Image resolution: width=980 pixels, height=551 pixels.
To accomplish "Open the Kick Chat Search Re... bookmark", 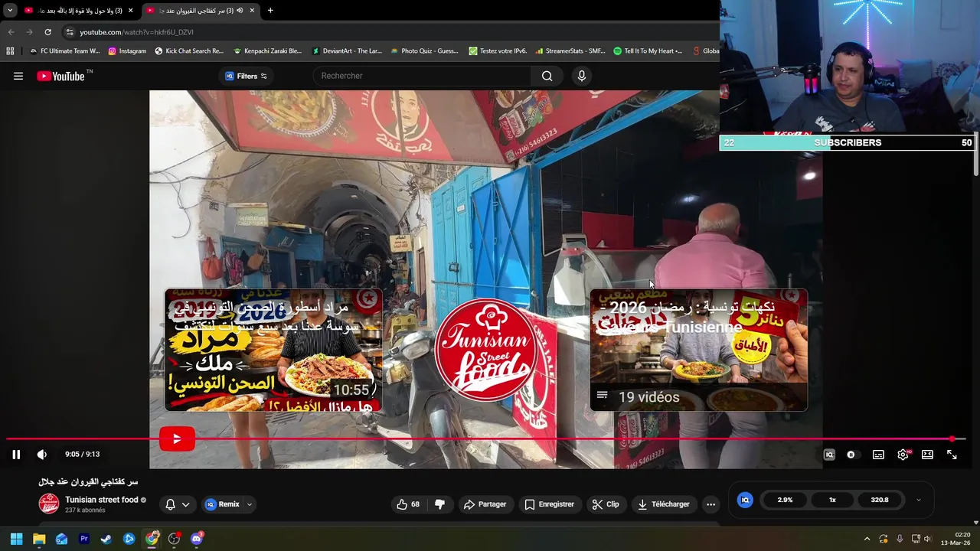I will coord(188,51).
